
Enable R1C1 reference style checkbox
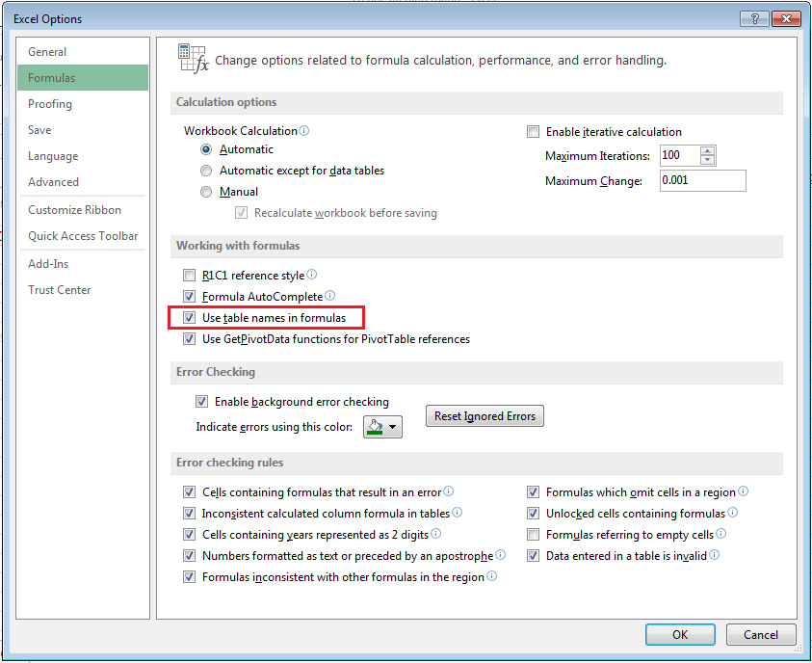[x=189, y=276]
